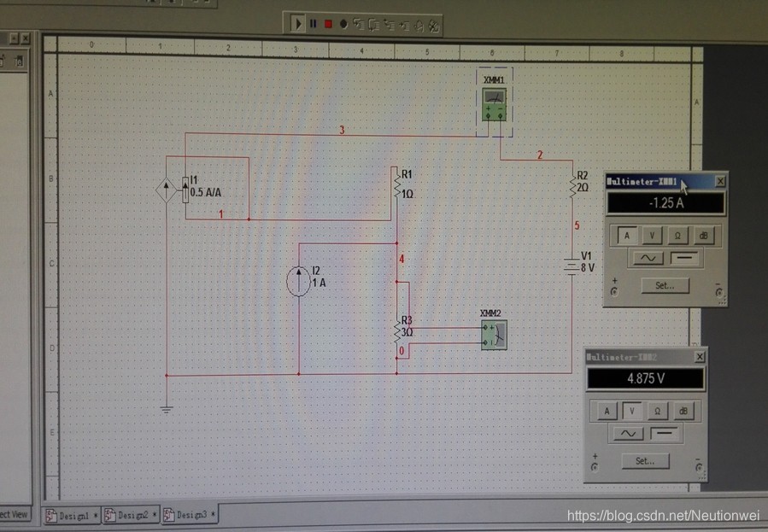Click the 1Ω value label of R1
The height and width of the screenshot is (532, 768).
[x=407, y=195]
